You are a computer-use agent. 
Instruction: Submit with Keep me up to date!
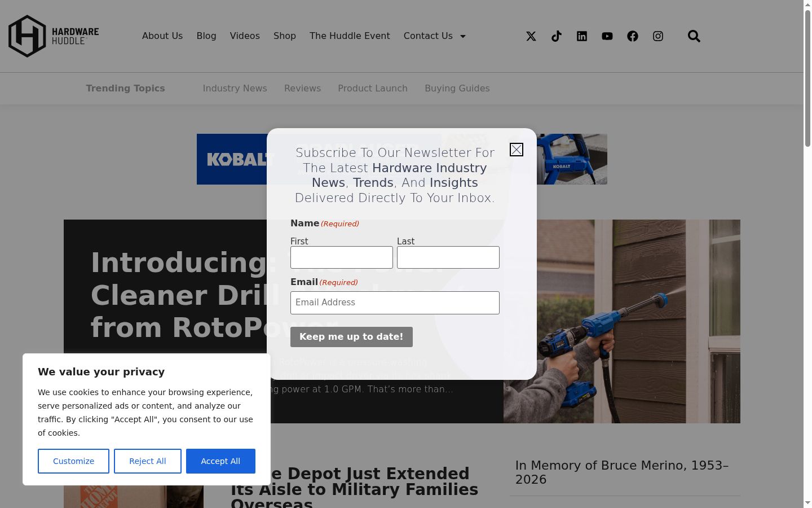click(351, 337)
